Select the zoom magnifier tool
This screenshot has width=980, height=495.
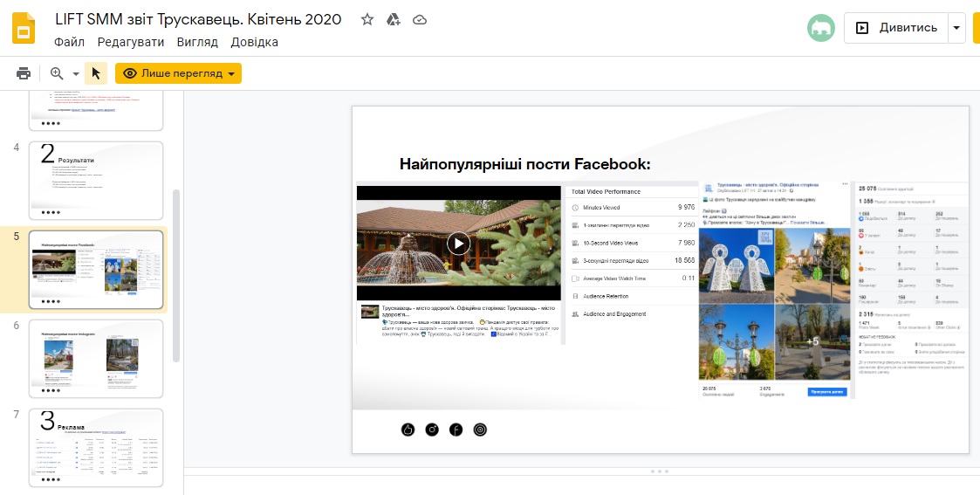click(57, 73)
